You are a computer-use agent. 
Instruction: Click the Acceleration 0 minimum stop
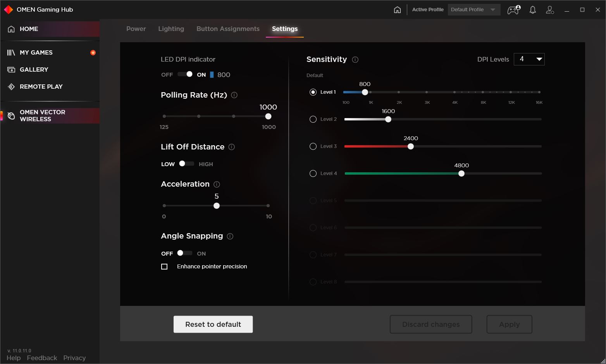(164, 206)
